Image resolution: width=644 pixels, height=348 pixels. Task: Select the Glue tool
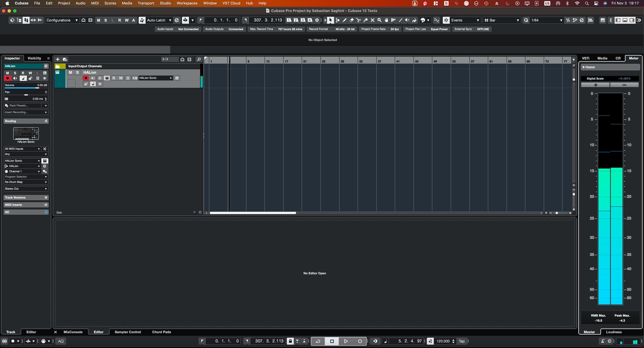(x=366, y=20)
